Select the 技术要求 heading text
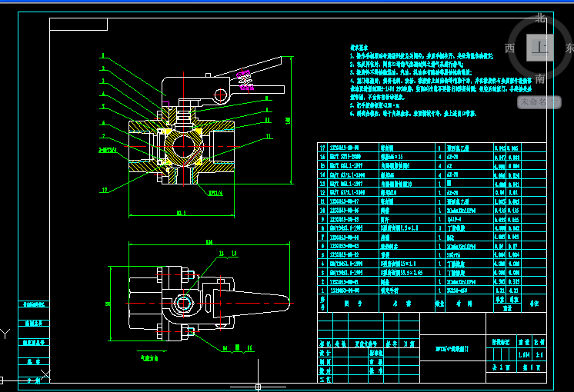Screen dimensions: 574x392 point(359,48)
